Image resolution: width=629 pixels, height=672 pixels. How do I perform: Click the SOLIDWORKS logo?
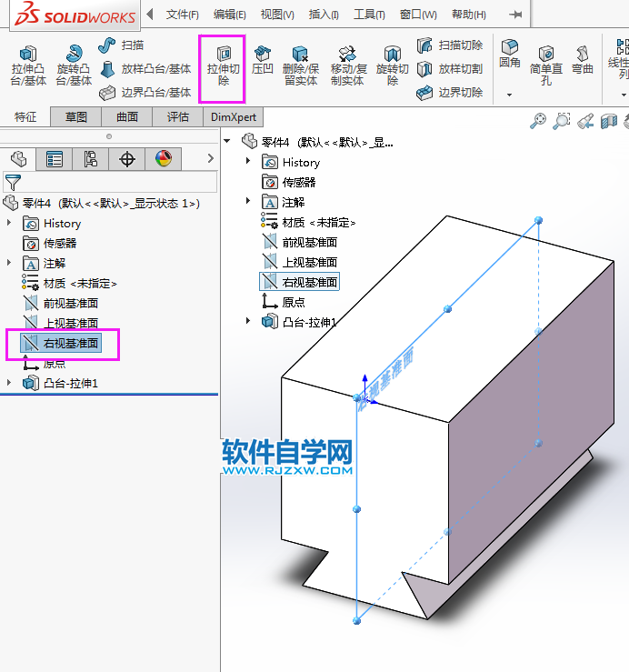(x=75, y=15)
